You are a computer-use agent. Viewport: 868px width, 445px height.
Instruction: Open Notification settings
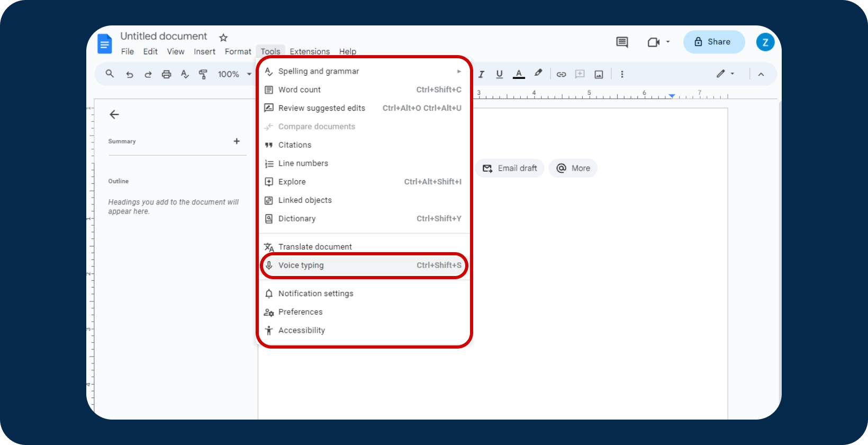tap(364, 293)
